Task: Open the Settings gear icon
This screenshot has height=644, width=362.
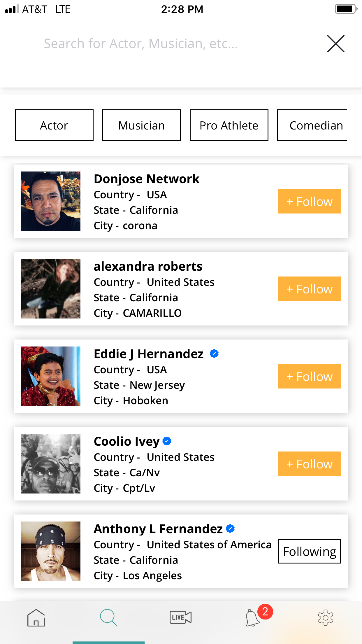Action: tap(325, 618)
